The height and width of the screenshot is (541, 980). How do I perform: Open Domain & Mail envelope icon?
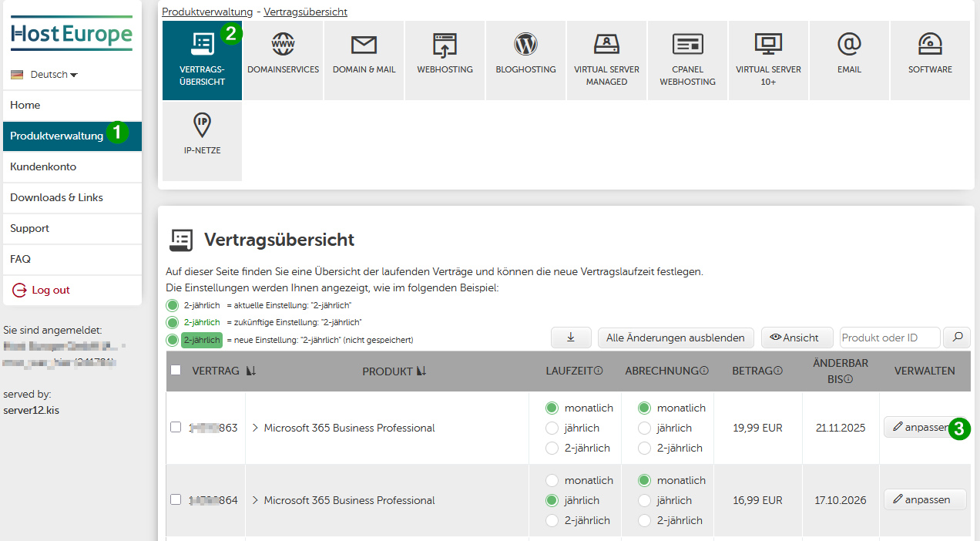pyautogui.click(x=364, y=45)
